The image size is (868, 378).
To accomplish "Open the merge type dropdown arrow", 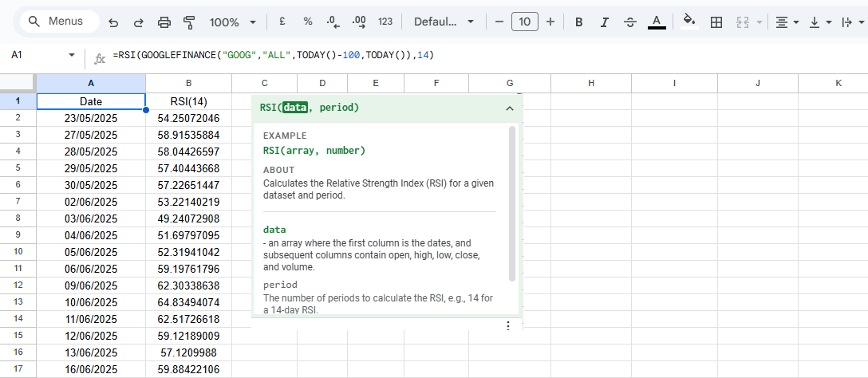I will 759,22.
